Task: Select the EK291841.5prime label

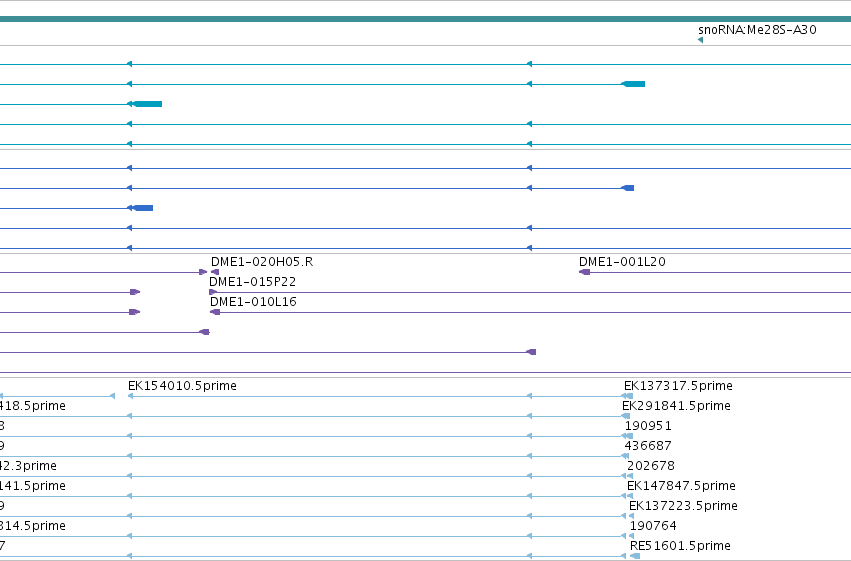Action: [x=676, y=406]
